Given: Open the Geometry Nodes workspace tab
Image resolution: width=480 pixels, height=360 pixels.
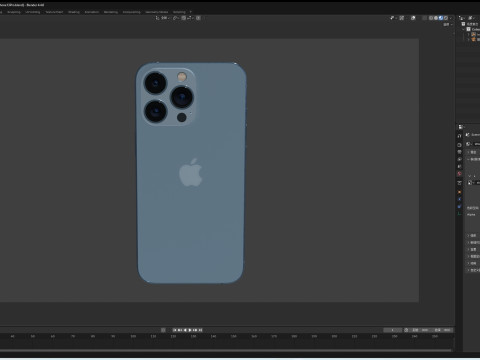Looking at the screenshot, I should pyautogui.click(x=156, y=12).
